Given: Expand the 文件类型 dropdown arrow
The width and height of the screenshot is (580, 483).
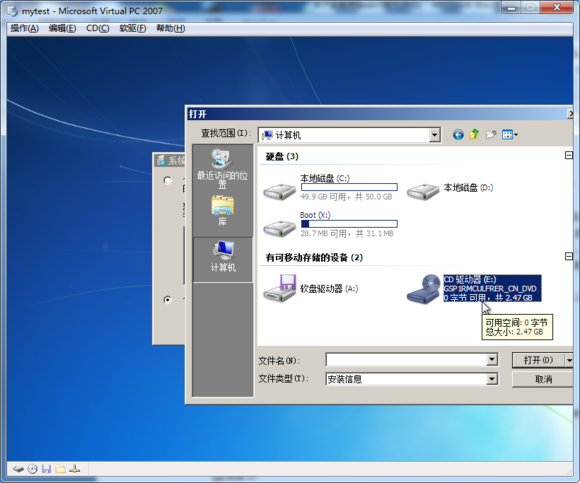Looking at the screenshot, I should click(x=492, y=379).
